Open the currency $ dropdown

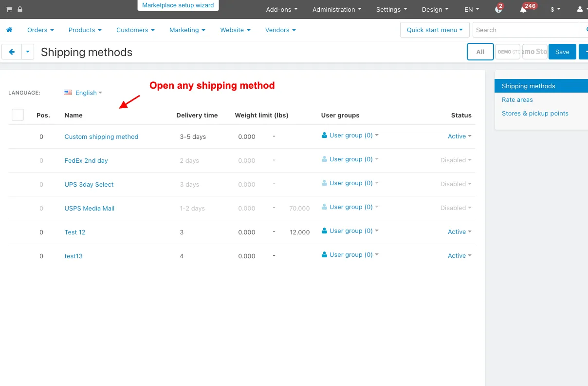(555, 9)
